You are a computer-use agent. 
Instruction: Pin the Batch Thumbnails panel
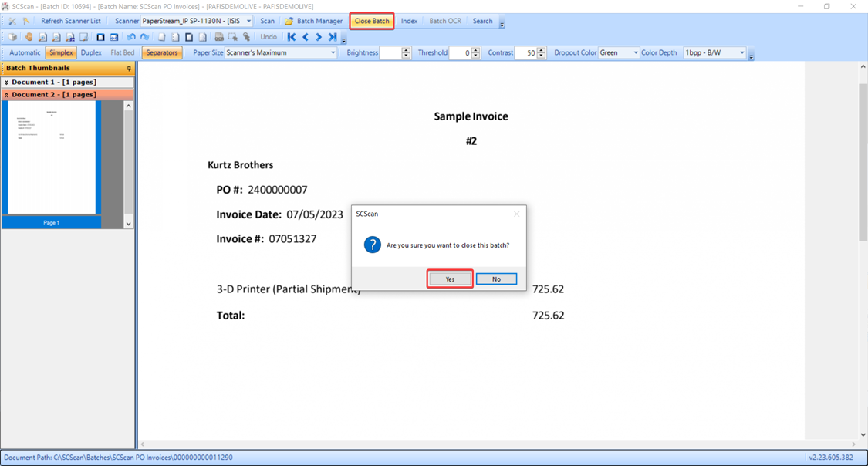(x=129, y=69)
